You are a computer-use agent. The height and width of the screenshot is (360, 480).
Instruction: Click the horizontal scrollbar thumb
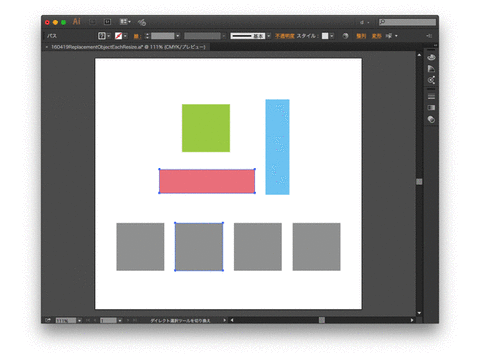[322, 320]
